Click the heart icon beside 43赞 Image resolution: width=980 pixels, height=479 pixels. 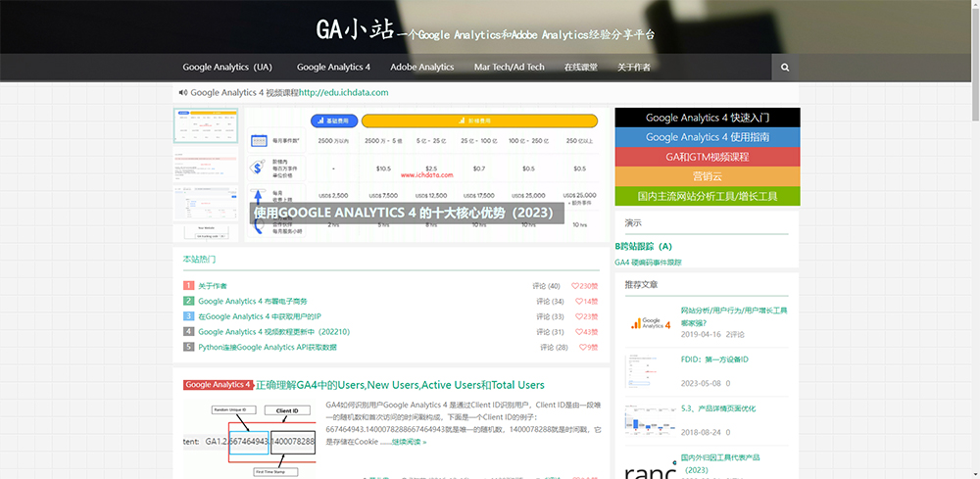[x=579, y=332]
